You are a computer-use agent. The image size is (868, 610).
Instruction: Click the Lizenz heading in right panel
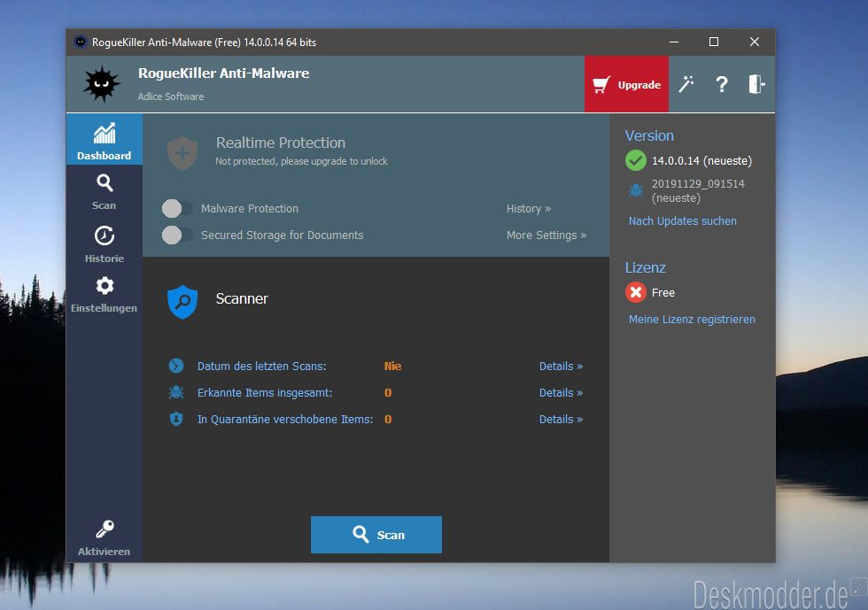point(646,267)
